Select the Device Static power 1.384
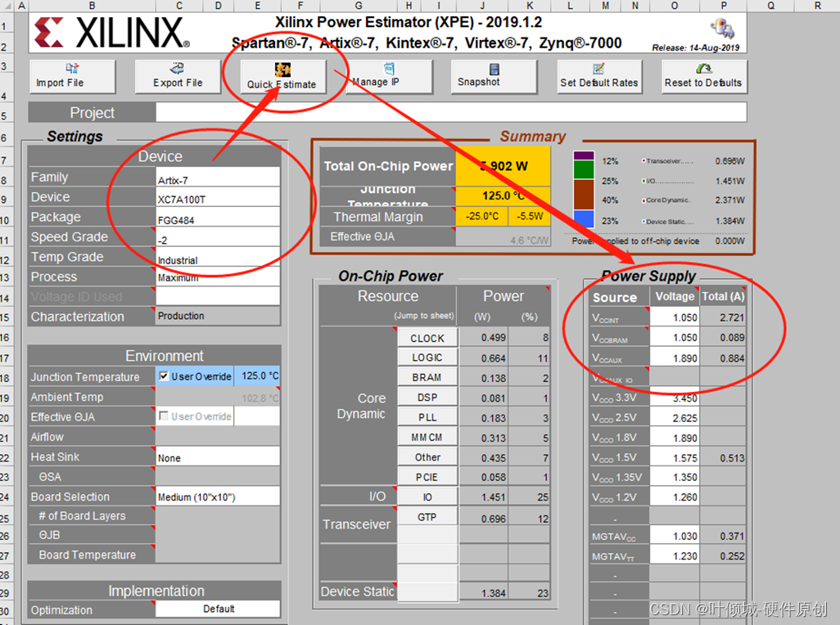 [484, 591]
